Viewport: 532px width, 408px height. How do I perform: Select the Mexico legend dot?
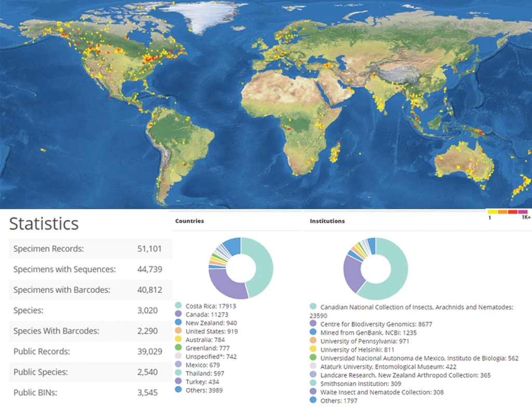click(178, 364)
